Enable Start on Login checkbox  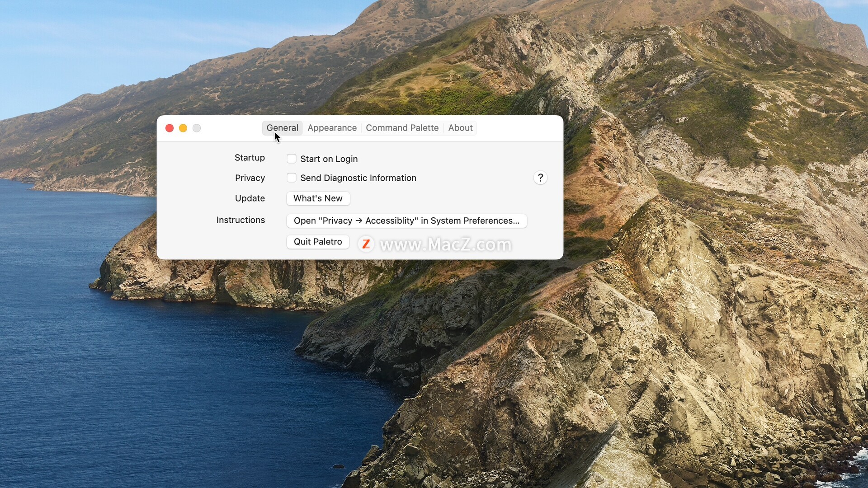pos(292,159)
